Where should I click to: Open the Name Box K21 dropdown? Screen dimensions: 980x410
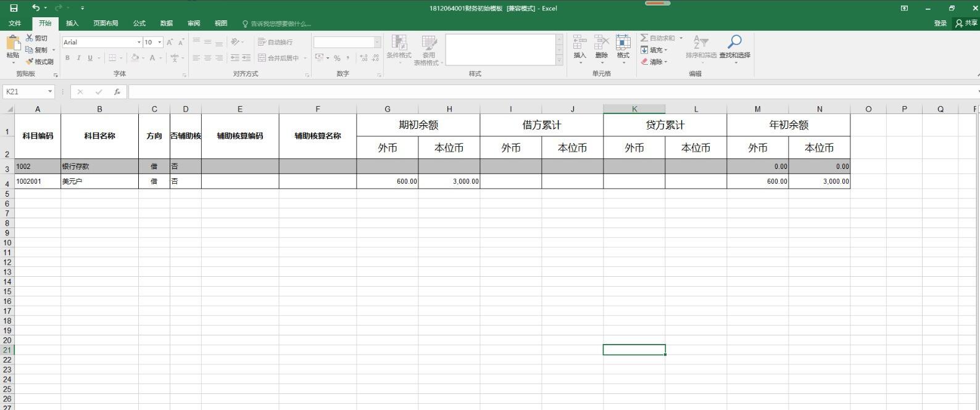50,91
